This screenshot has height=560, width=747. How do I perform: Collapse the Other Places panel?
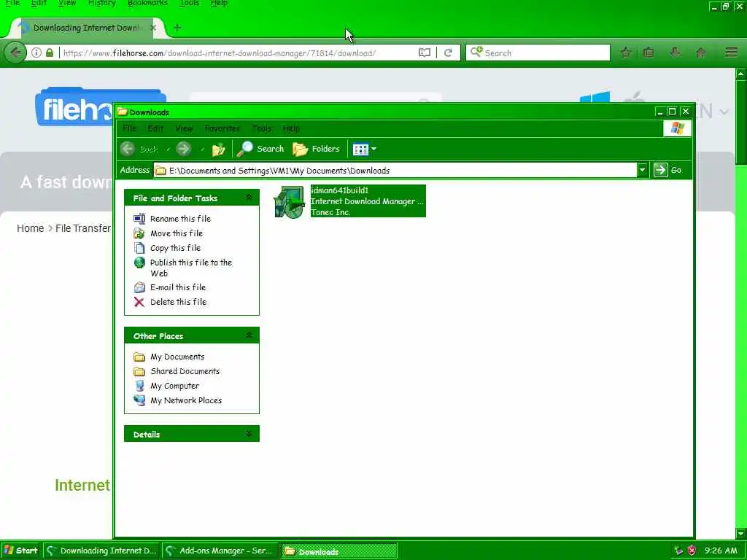(x=249, y=335)
